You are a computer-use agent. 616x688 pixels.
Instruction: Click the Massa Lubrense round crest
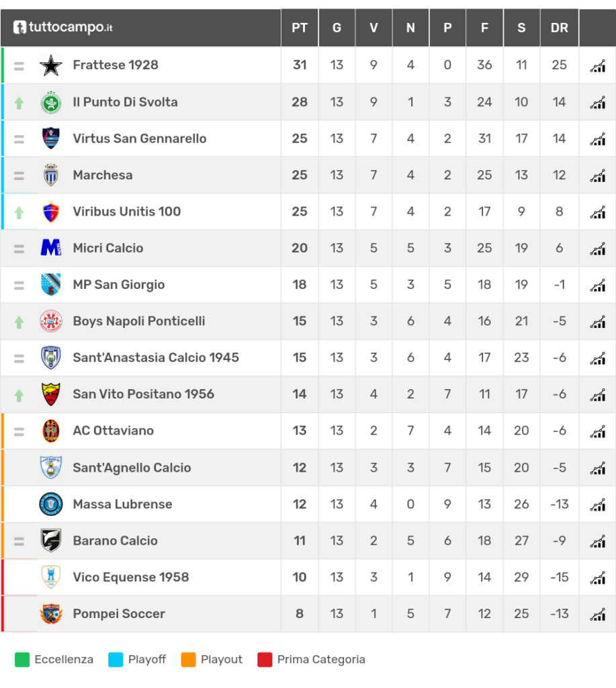51,504
